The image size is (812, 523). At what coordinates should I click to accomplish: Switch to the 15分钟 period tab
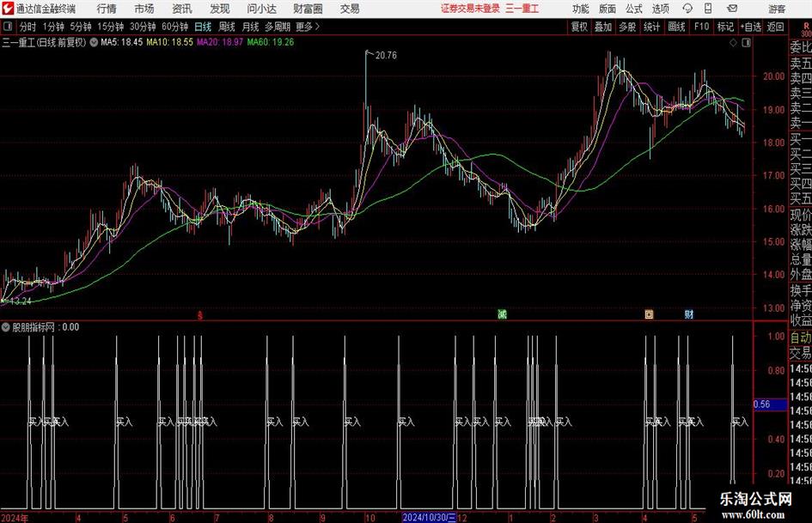coord(111,27)
